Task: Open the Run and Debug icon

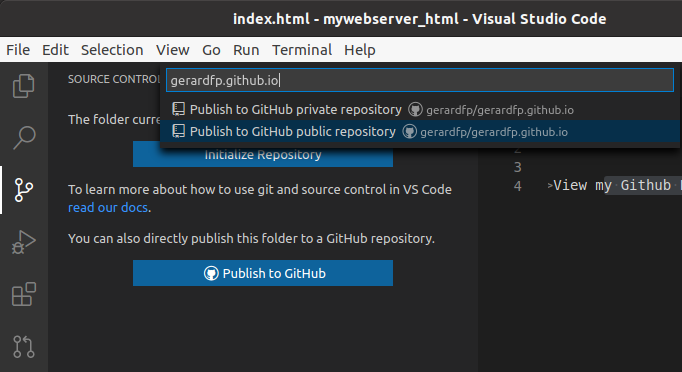Action: coord(23,242)
